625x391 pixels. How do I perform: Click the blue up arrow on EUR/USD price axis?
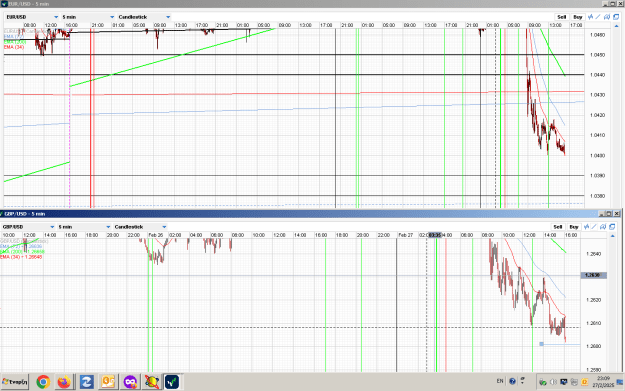coord(617,26)
